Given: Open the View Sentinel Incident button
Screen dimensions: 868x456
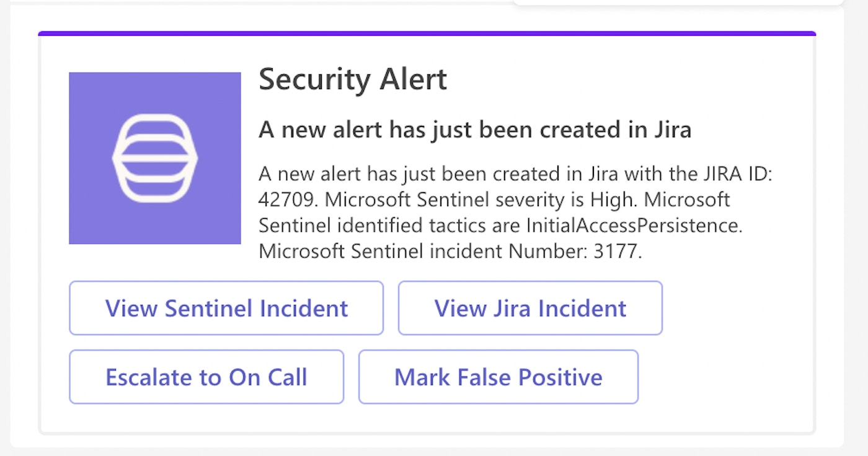Looking at the screenshot, I should 226,308.
